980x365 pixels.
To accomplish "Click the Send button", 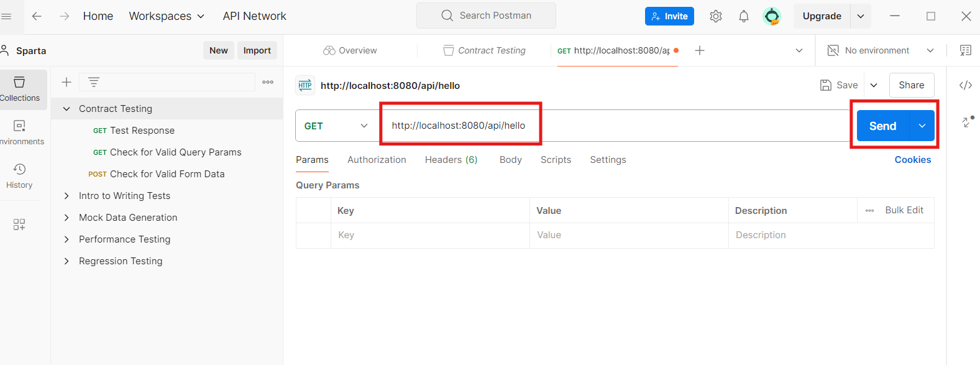I will (x=883, y=126).
